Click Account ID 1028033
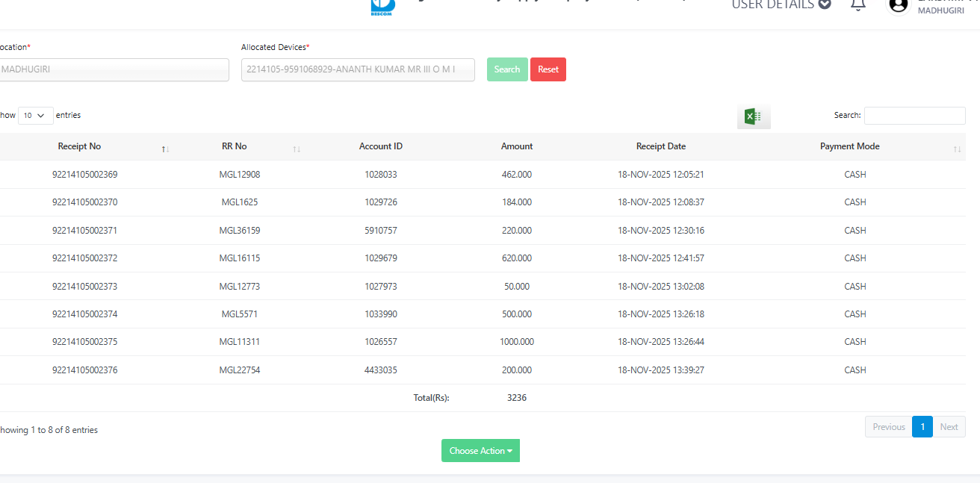 pyautogui.click(x=381, y=175)
